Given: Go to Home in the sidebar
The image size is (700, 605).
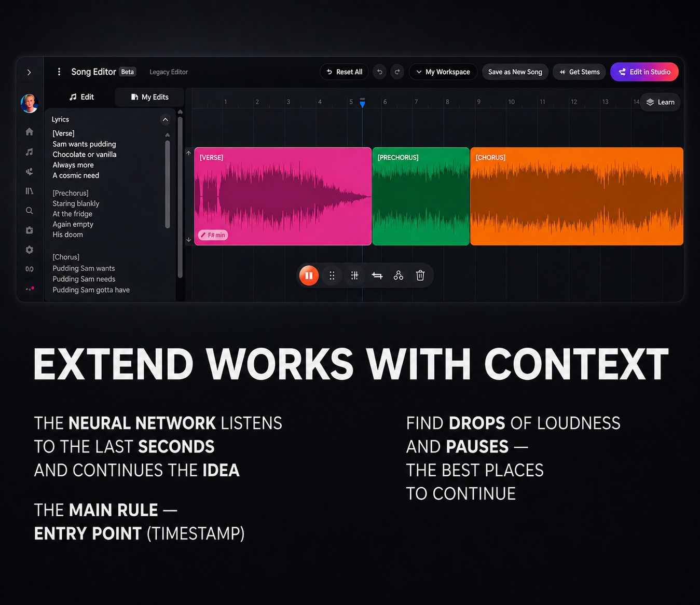Looking at the screenshot, I should click(30, 132).
